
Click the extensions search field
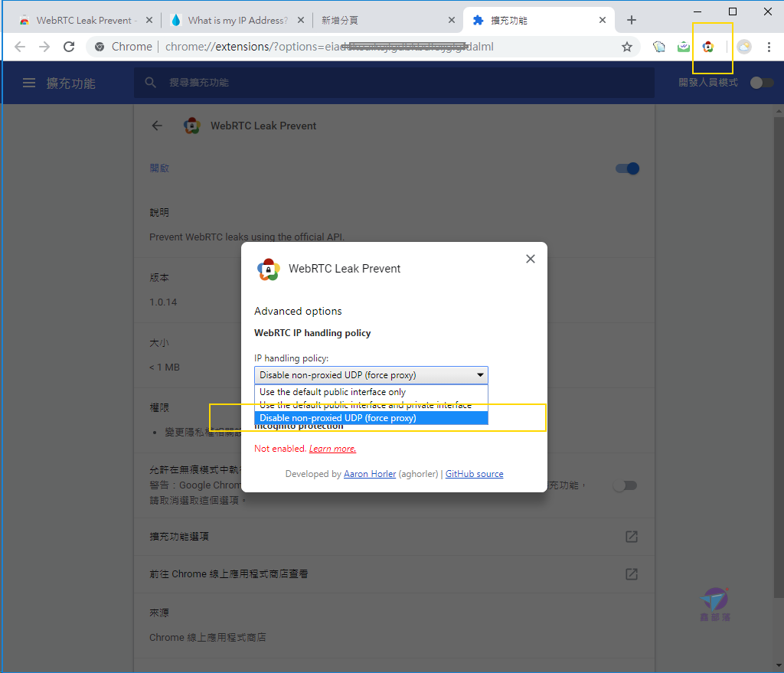click(x=394, y=83)
